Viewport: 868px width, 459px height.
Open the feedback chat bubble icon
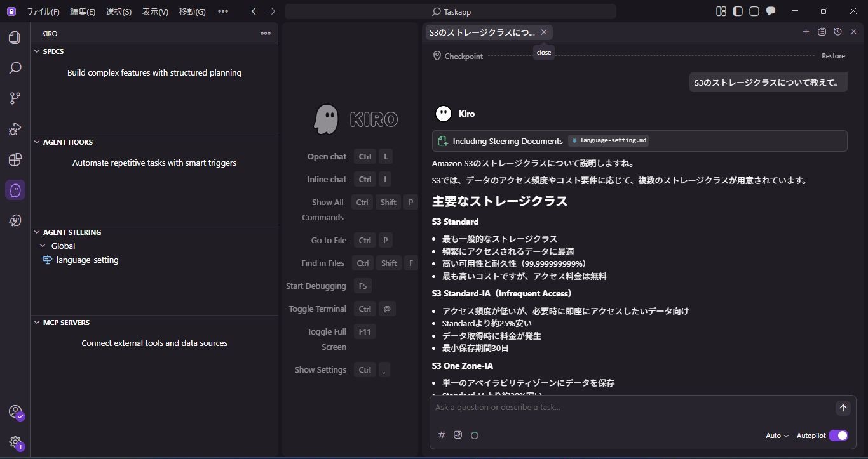[x=771, y=11]
